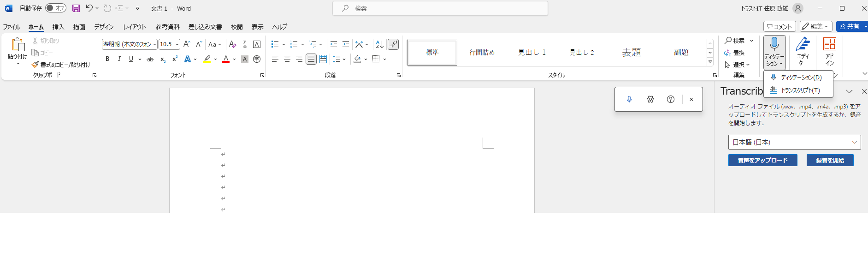Click the sort (A-Z) icon
Image resolution: width=868 pixels, height=258 pixels.
(379, 44)
